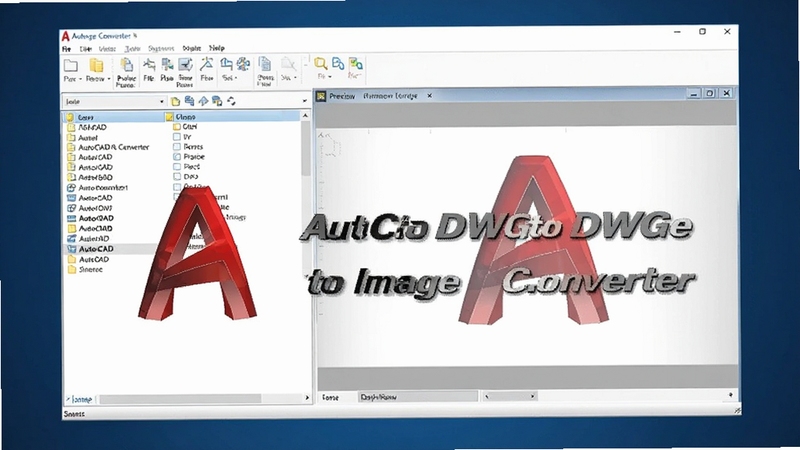Image resolution: width=800 pixels, height=450 pixels.
Task: Click the toolbar icon labeled File
Action: click(x=149, y=64)
